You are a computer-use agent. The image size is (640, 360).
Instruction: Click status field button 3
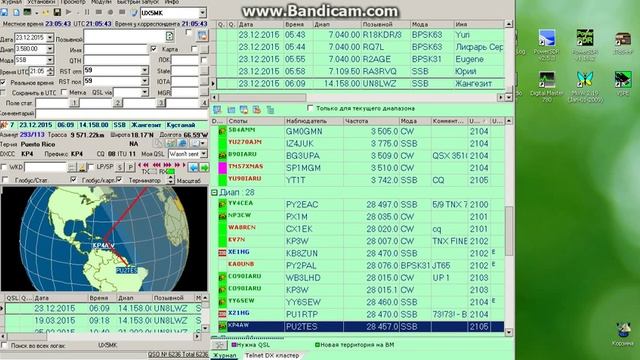coord(161,102)
